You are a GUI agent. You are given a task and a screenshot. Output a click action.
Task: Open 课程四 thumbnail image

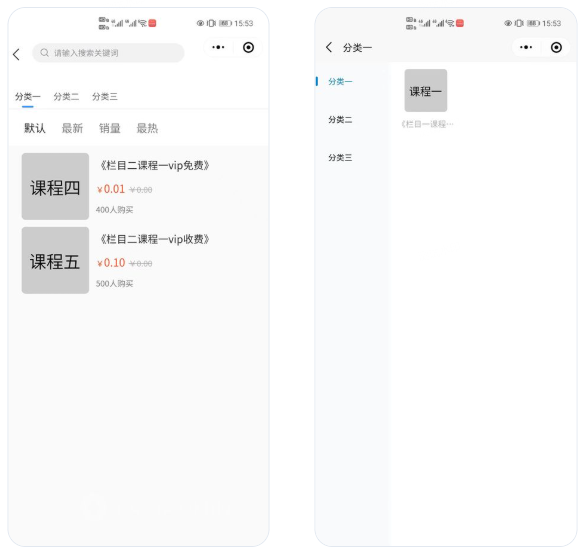pyautogui.click(x=55, y=186)
